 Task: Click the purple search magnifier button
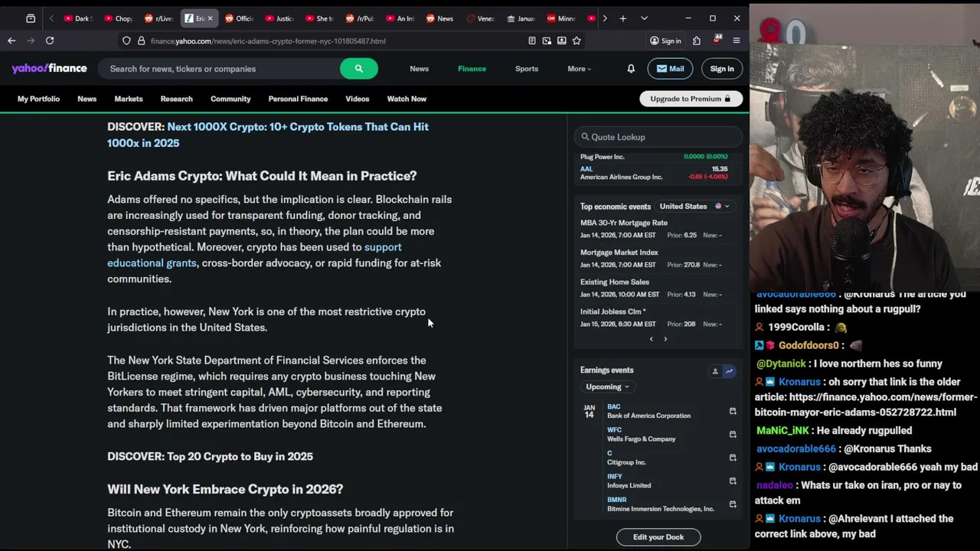pyautogui.click(x=358, y=68)
